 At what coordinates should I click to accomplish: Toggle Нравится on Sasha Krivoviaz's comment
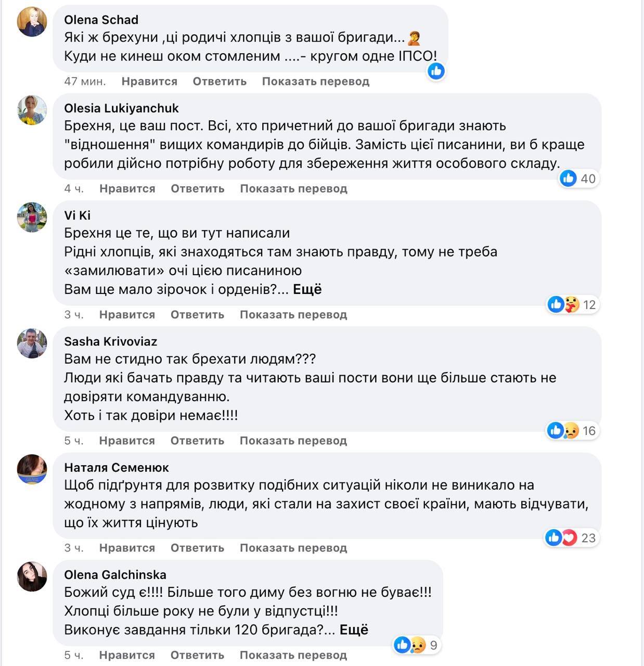(127, 441)
